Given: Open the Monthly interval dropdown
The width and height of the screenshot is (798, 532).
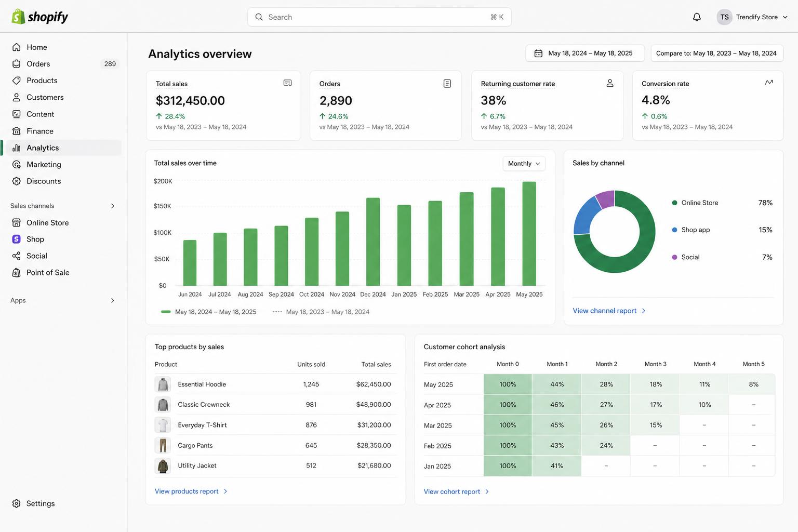Looking at the screenshot, I should [524, 164].
